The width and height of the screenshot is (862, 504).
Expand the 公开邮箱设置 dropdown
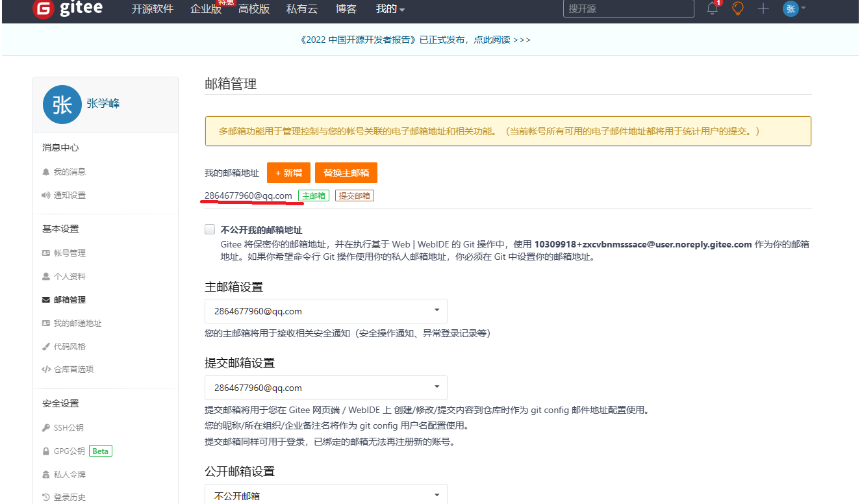click(x=326, y=495)
